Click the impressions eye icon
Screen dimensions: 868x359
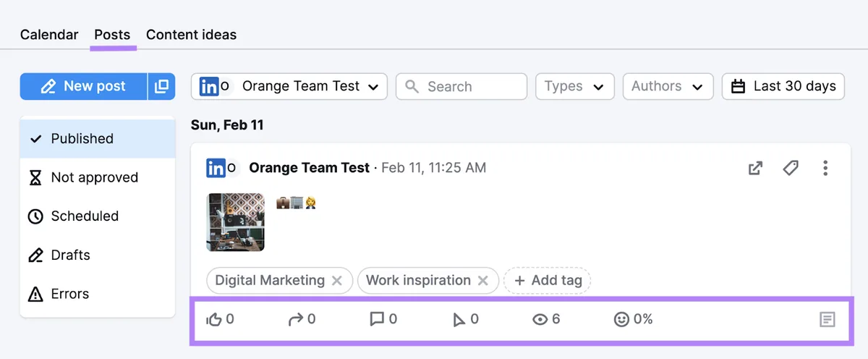(540, 319)
